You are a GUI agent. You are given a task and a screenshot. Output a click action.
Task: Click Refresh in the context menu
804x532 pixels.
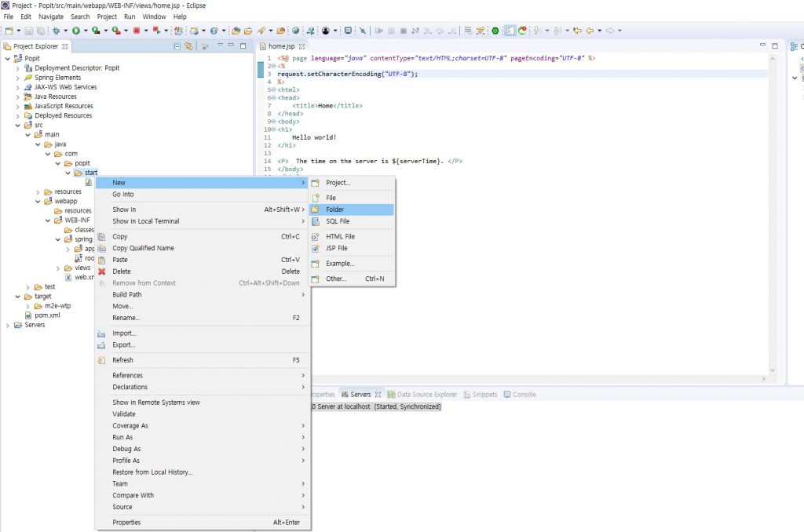(x=122, y=360)
